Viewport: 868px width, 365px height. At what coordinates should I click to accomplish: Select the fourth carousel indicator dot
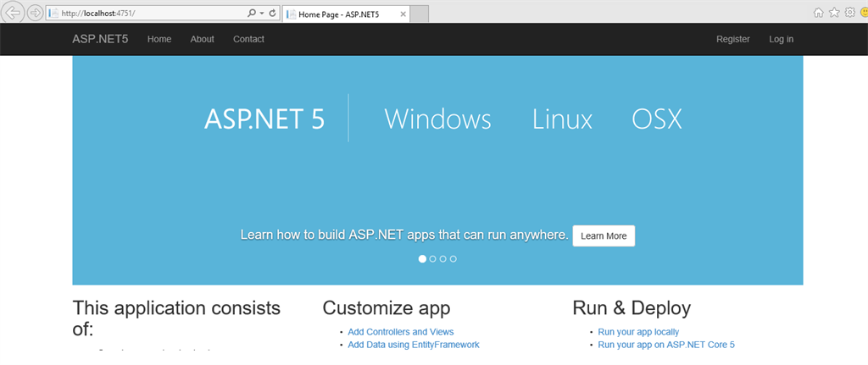[x=453, y=259]
